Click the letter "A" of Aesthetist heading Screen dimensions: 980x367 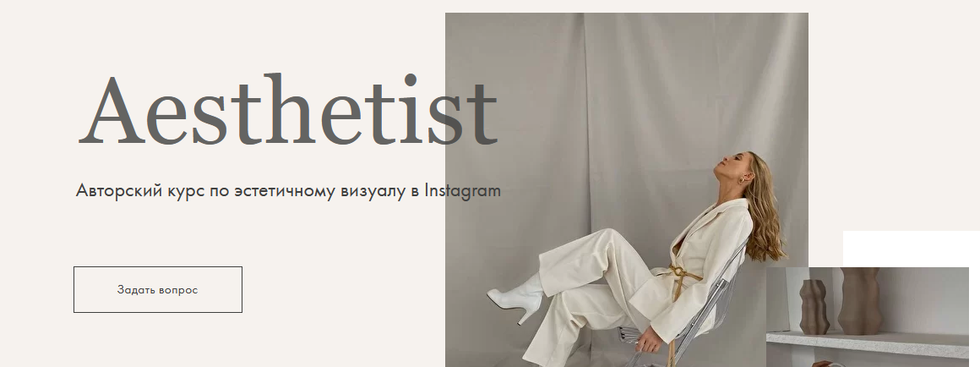(x=109, y=111)
